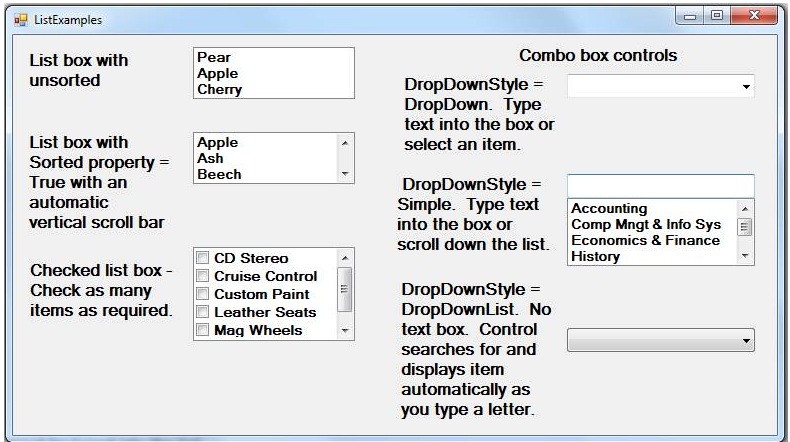Image resolution: width=790 pixels, height=442 pixels.
Task: Click the CD Stereo item label
Action: pos(251,258)
